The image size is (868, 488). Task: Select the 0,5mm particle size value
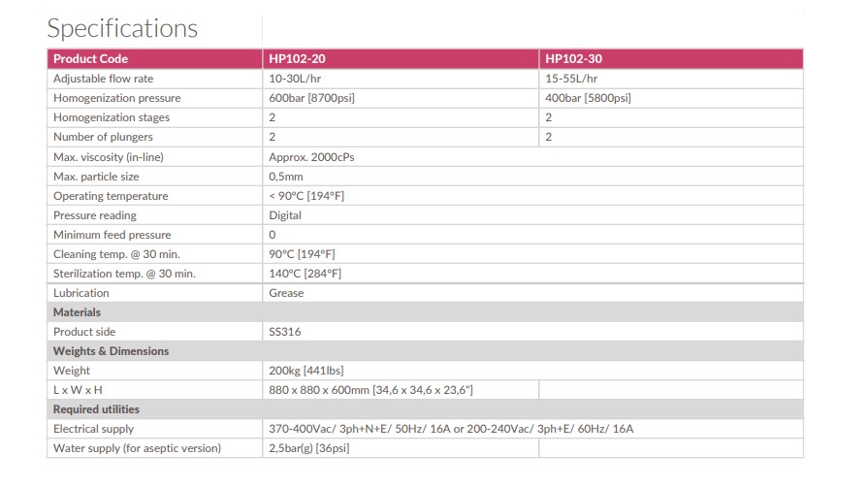click(286, 177)
